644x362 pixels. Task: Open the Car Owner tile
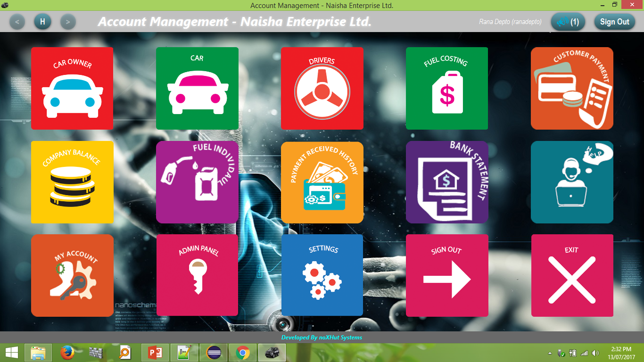click(x=72, y=88)
